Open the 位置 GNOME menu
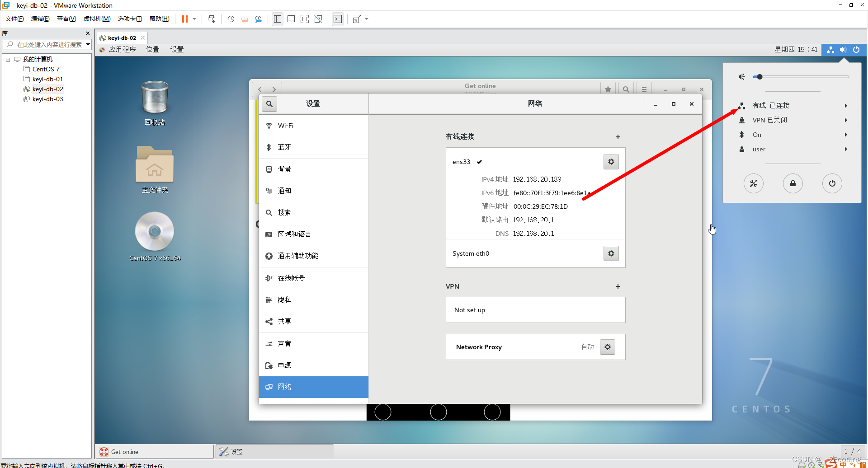Viewport: 868px width, 468px height. [152, 49]
